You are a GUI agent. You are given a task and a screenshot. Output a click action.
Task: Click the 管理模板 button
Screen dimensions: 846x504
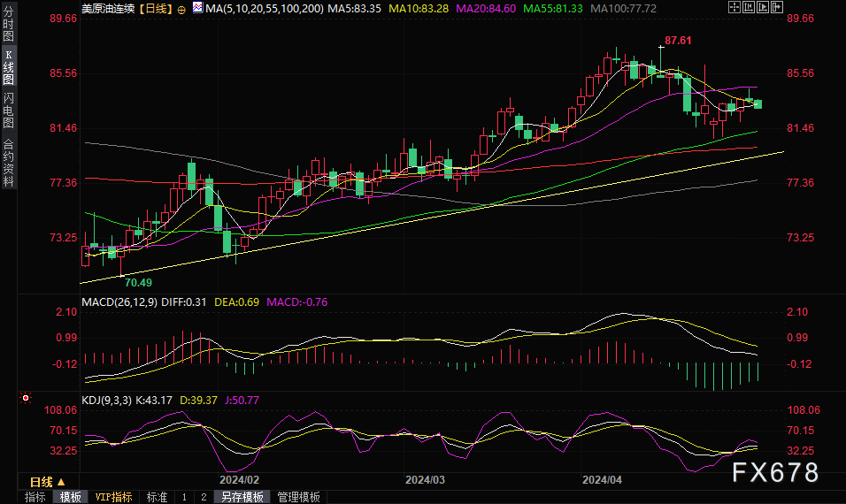(x=298, y=497)
